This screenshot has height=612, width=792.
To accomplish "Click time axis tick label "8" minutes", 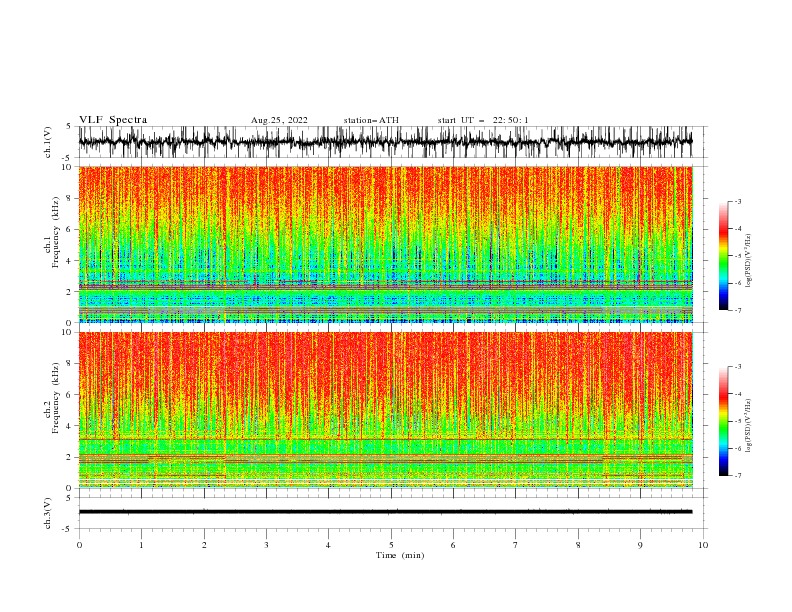I will point(578,545).
